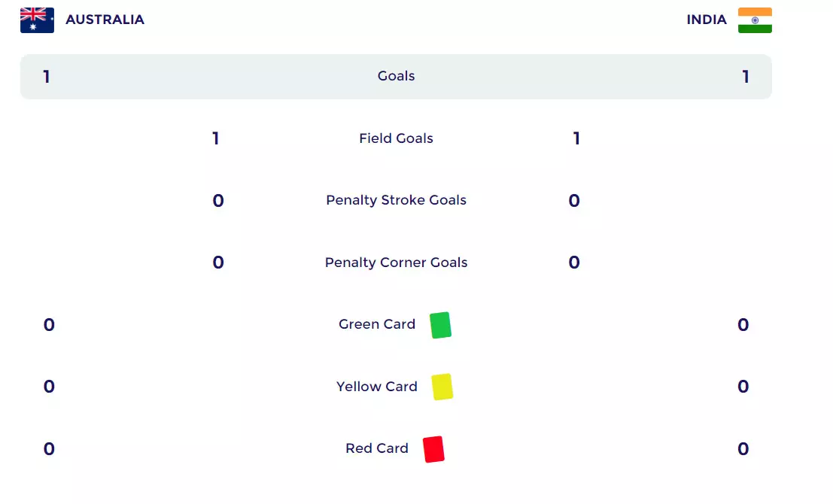Viewport: 833px width, 504px height.
Task: Click the Red Card label text
Action: point(377,448)
